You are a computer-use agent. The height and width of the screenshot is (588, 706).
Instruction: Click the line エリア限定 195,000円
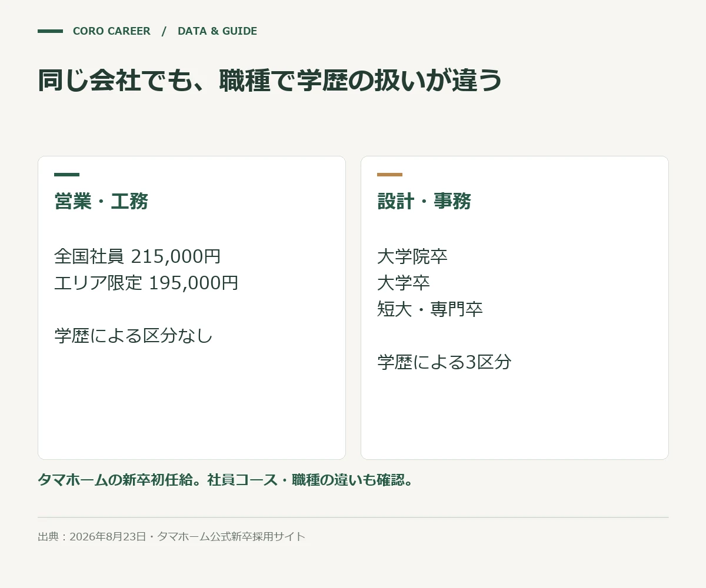[x=146, y=283]
